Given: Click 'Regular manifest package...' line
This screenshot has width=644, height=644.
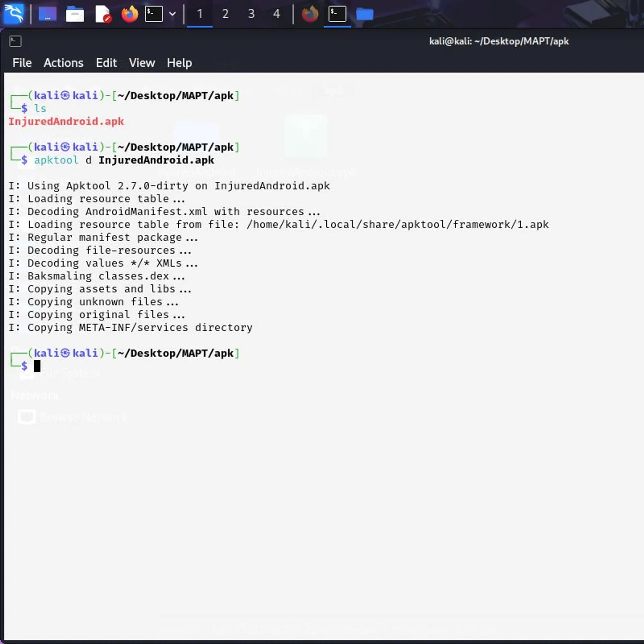Looking at the screenshot, I should [x=103, y=237].
